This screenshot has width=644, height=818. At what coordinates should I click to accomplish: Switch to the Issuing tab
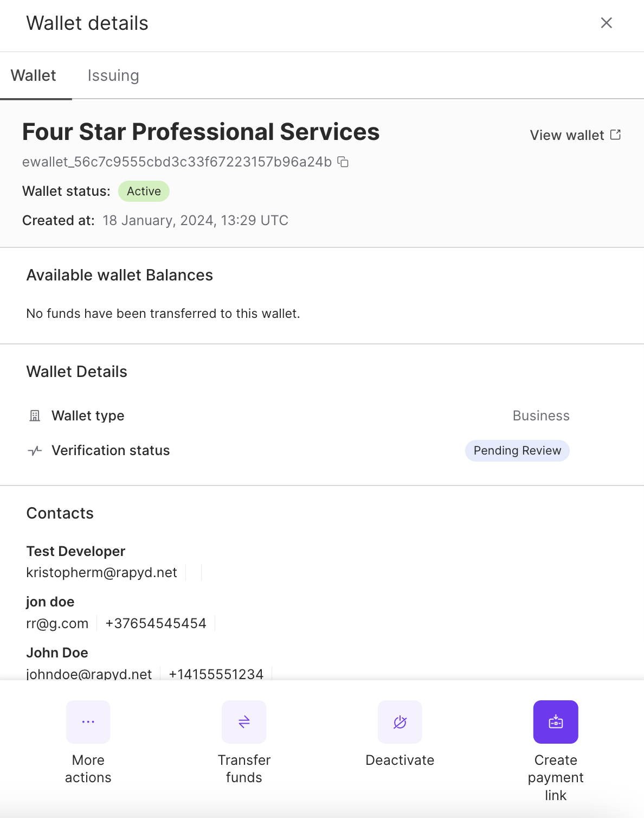click(113, 75)
